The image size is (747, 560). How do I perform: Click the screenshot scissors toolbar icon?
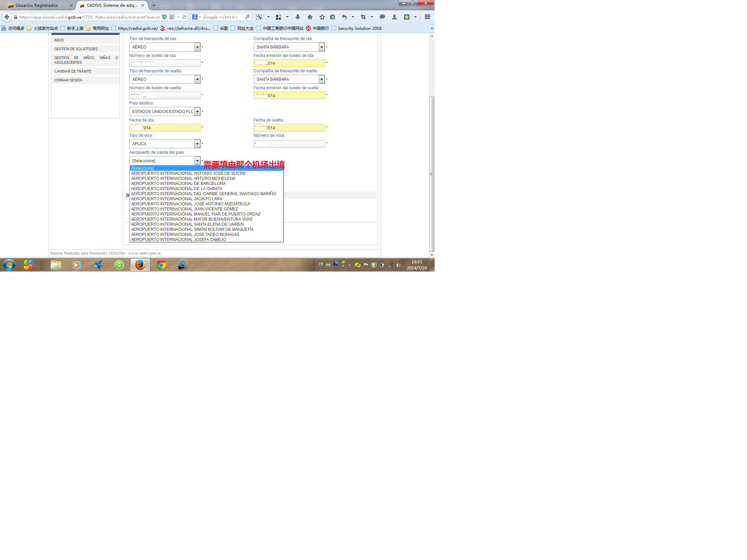(259, 17)
